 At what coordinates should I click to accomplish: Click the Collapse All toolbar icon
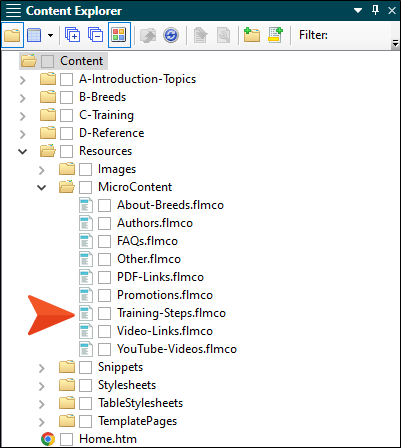(95, 35)
